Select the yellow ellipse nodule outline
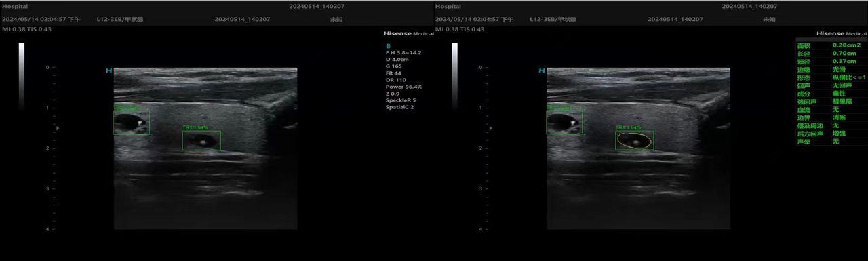The image size is (868, 261). (635, 141)
